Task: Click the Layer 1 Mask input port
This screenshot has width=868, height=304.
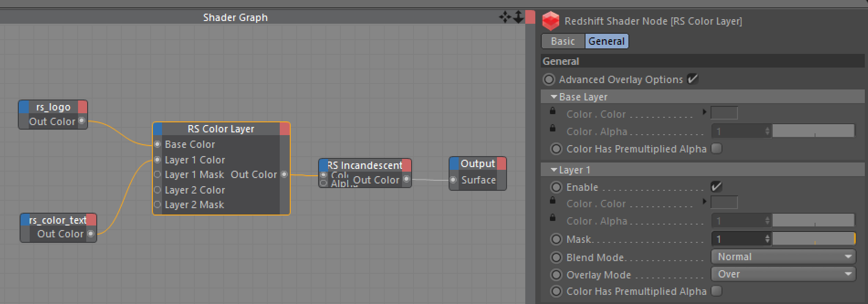Action: (157, 174)
